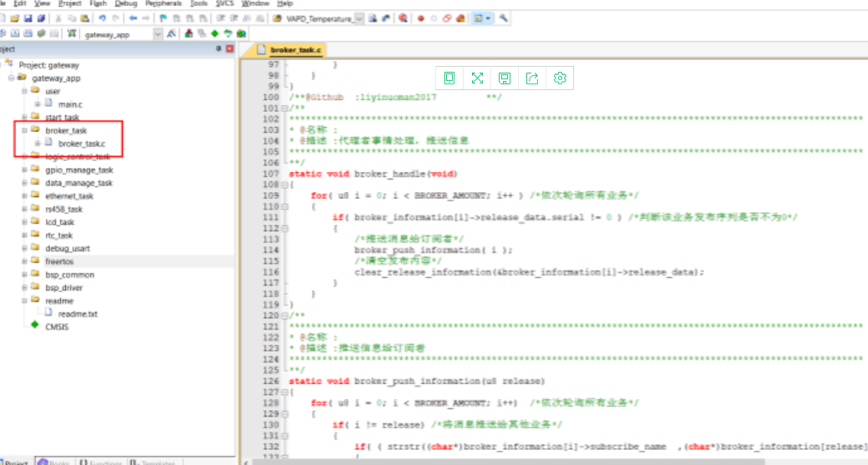Paste using the clipboard toolbar icon

click(84, 18)
